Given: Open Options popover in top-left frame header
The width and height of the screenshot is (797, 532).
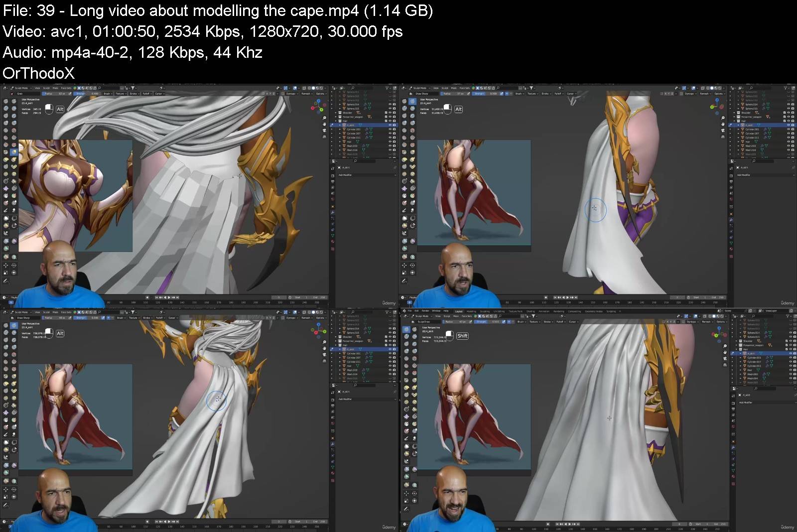Looking at the screenshot, I should click(x=320, y=94).
